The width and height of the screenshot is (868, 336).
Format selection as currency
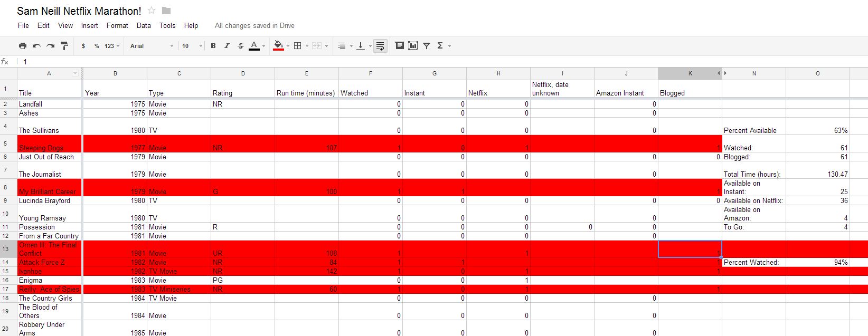[x=83, y=46]
